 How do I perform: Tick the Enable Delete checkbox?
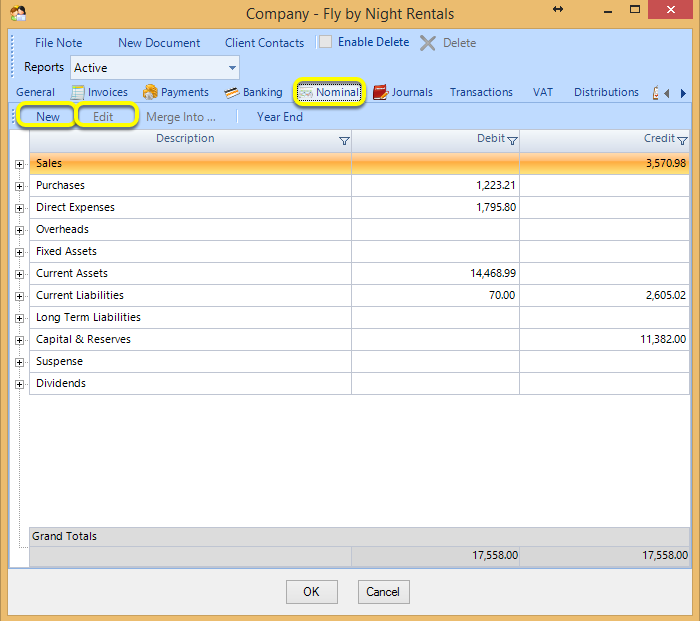coord(325,42)
